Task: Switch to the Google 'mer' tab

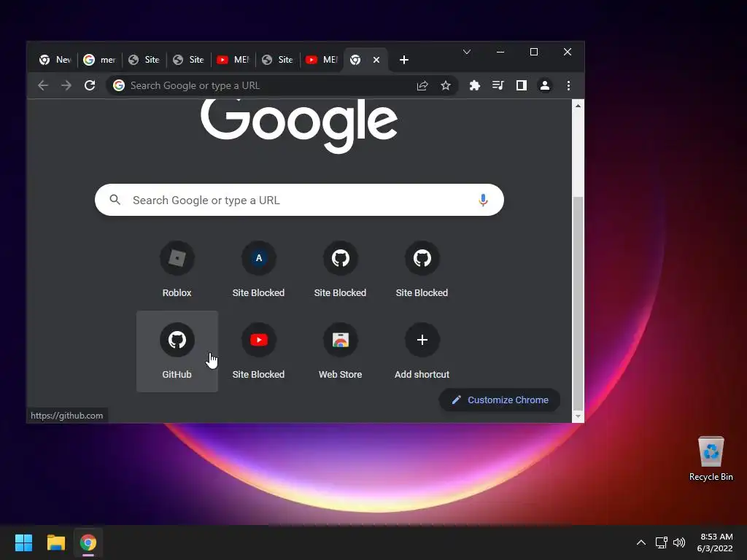Action: click(99, 60)
